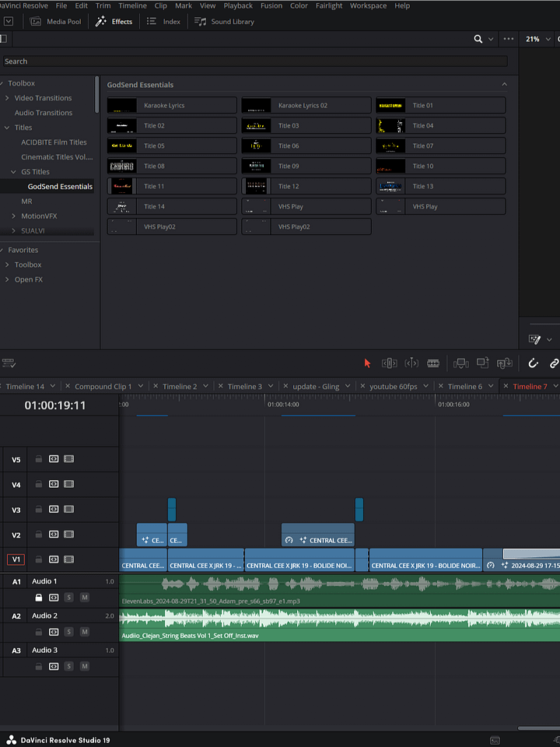Expand the SUALVI folder
The width and height of the screenshot is (560, 747).
tap(13, 230)
